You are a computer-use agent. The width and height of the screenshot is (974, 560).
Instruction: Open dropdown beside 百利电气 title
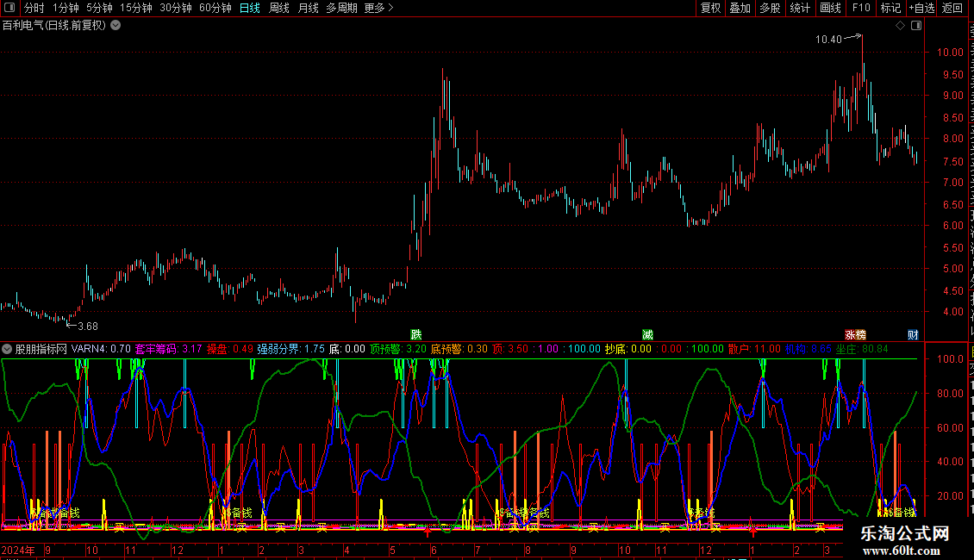pyautogui.click(x=116, y=26)
